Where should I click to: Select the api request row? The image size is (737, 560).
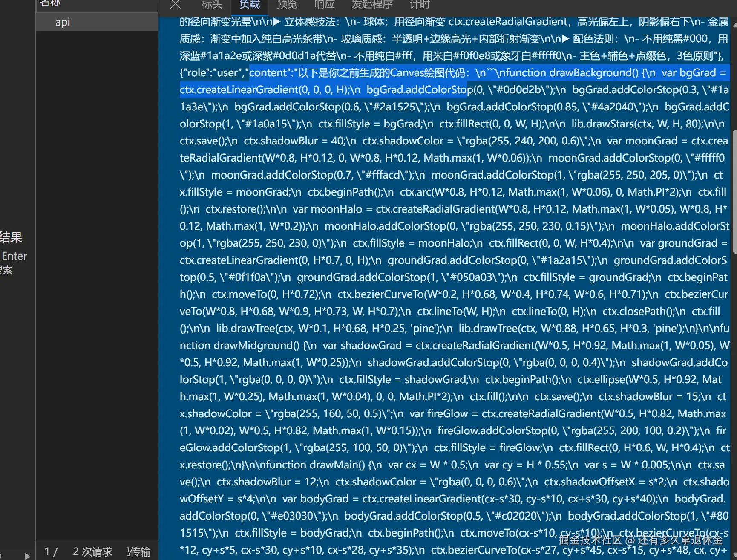click(x=97, y=22)
